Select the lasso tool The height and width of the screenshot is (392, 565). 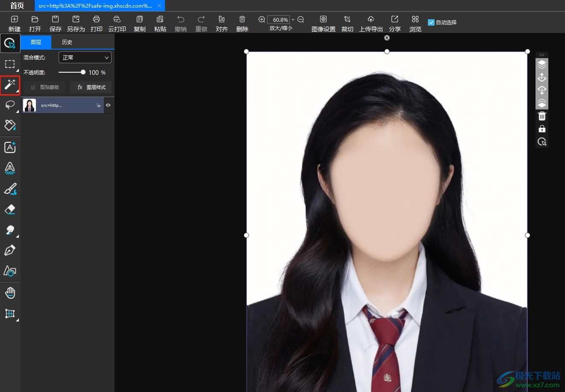click(x=10, y=105)
